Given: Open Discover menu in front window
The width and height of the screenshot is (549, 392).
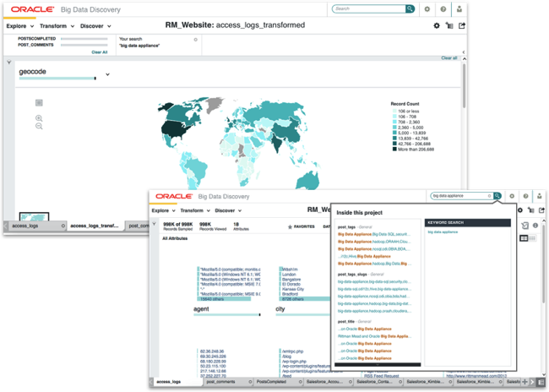Looking at the screenshot, I should (x=228, y=210).
